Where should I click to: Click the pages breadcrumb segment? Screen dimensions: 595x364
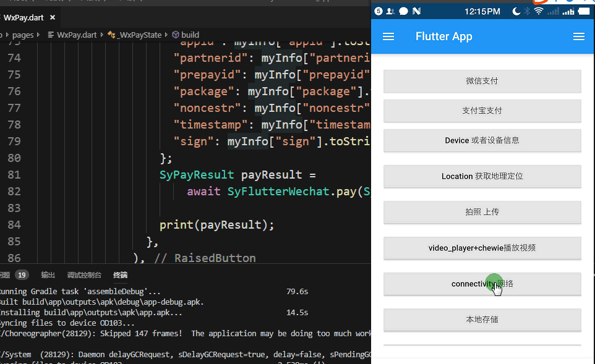(x=23, y=35)
